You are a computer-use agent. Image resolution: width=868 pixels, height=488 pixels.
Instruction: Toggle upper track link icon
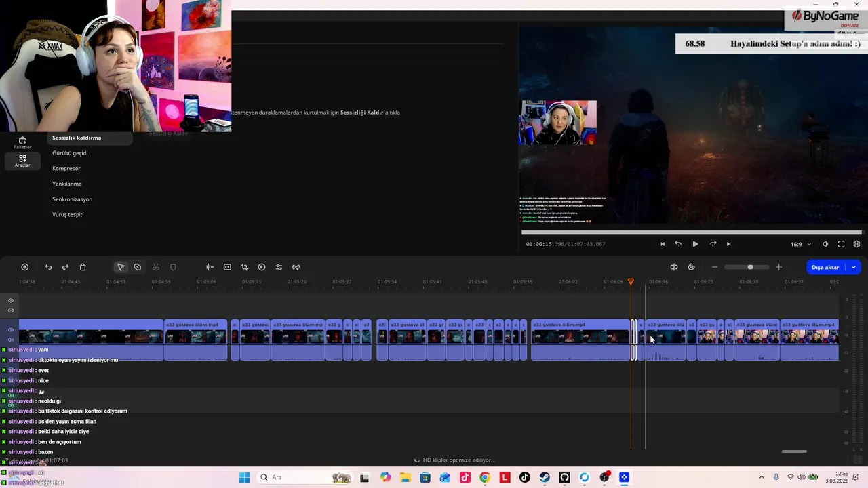[11, 310]
